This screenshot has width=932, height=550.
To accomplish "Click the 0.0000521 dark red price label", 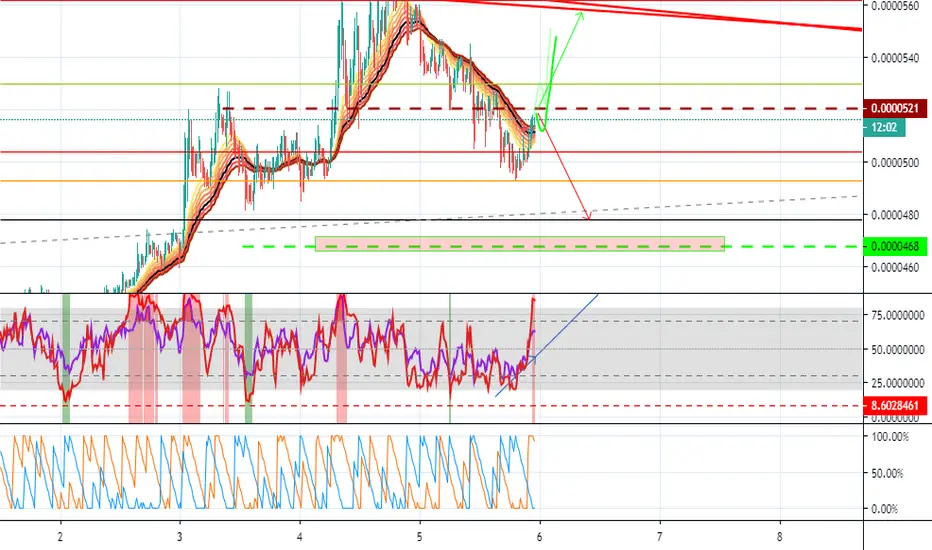I will [895, 108].
